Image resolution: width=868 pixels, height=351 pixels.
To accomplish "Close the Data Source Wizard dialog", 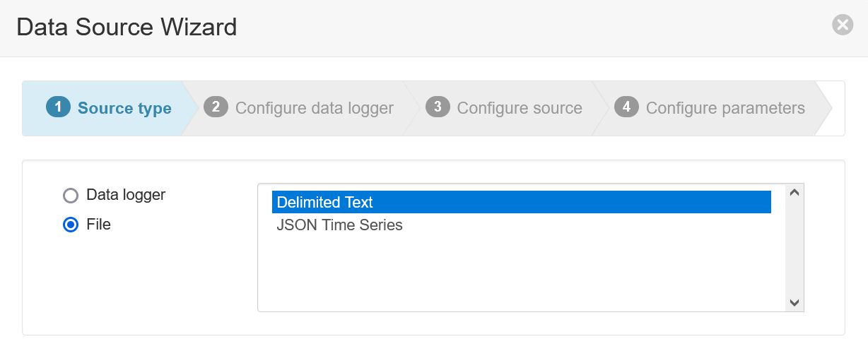I will [x=843, y=25].
